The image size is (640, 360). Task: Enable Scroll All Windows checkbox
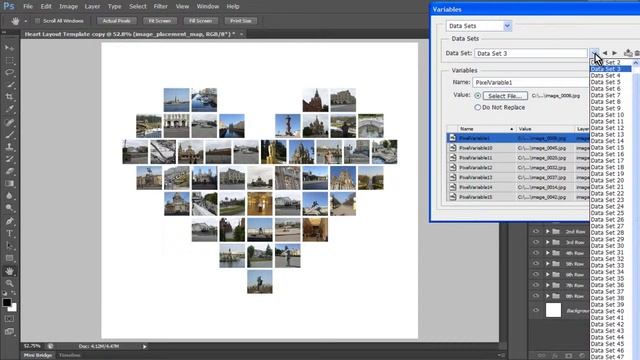37,21
